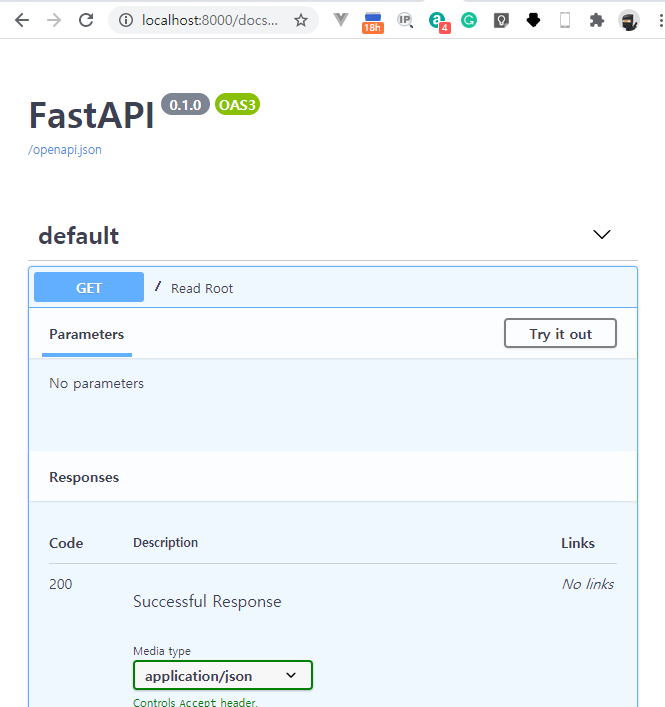
Task: Collapse the Read Root operation row
Action: (333, 287)
